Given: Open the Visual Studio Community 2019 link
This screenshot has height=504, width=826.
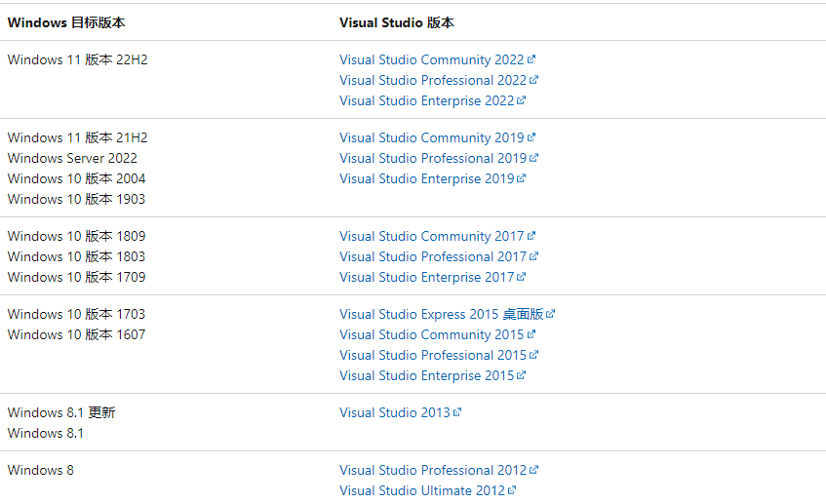Looking at the screenshot, I should click(x=431, y=137).
